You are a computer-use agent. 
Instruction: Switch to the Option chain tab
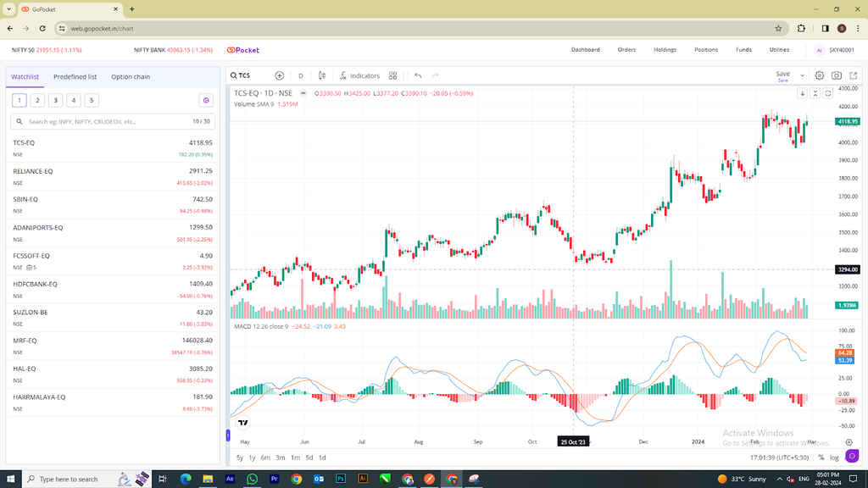click(131, 77)
